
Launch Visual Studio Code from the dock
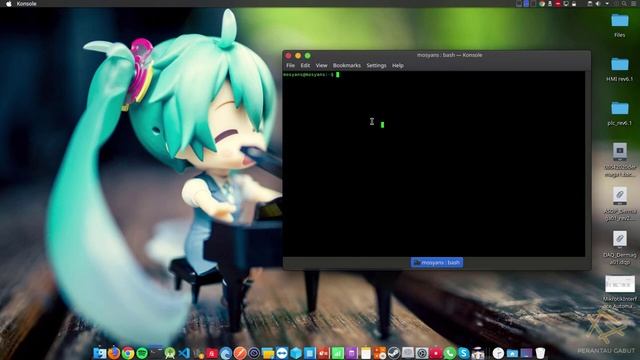pyautogui.click(x=184, y=353)
